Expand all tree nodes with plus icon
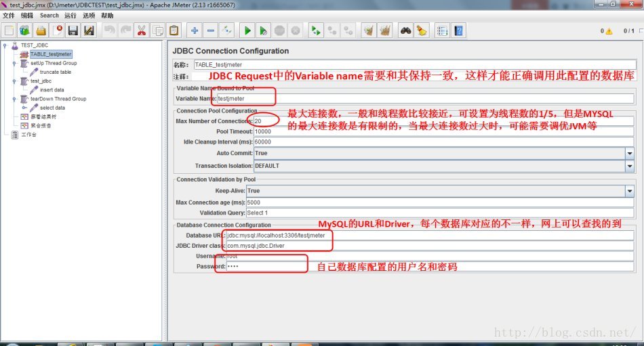644x346 pixels. [x=195, y=30]
